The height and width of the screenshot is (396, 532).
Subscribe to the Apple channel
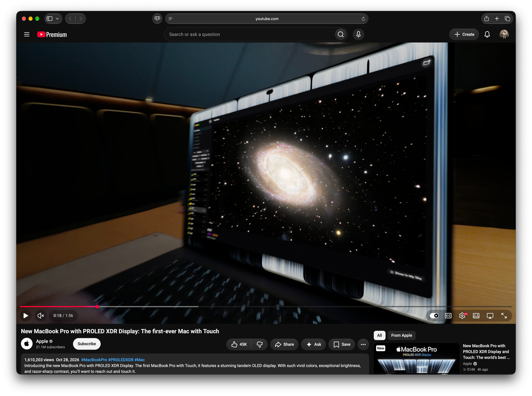[x=87, y=344]
